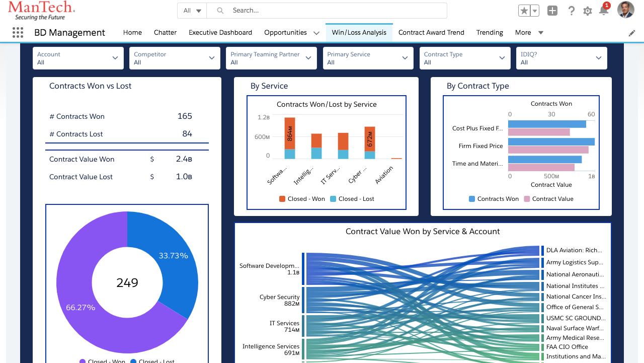Screen dimensions: 644x363
Task: Click the Intelligence Services 691M node
Action: [303, 349]
